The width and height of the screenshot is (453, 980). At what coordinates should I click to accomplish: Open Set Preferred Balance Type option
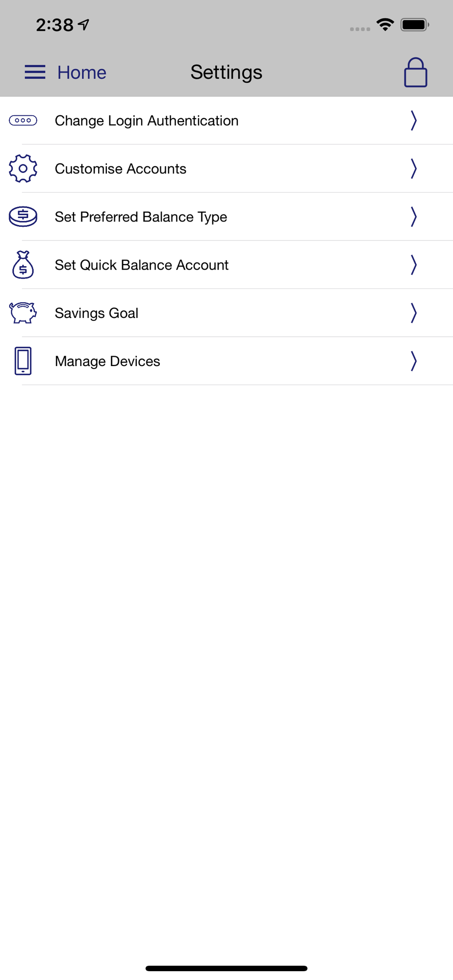point(226,217)
